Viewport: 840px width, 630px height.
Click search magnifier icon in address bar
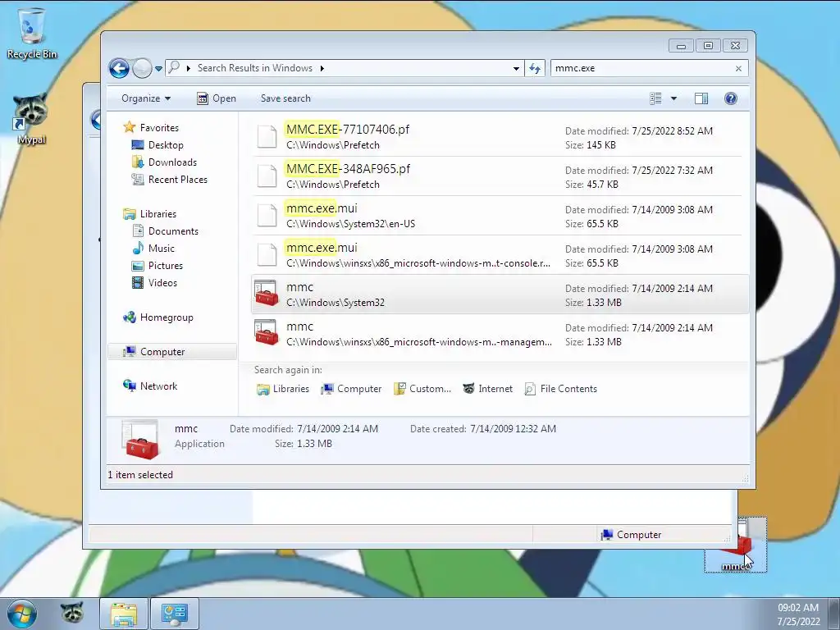pyautogui.click(x=174, y=68)
